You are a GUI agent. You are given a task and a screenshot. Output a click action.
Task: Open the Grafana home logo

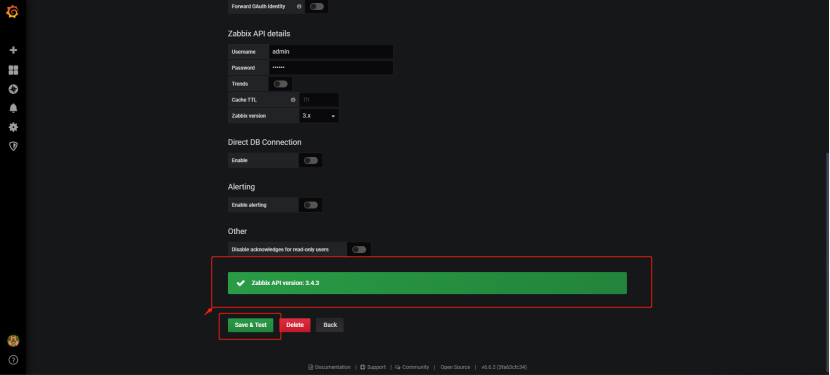click(12, 12)
